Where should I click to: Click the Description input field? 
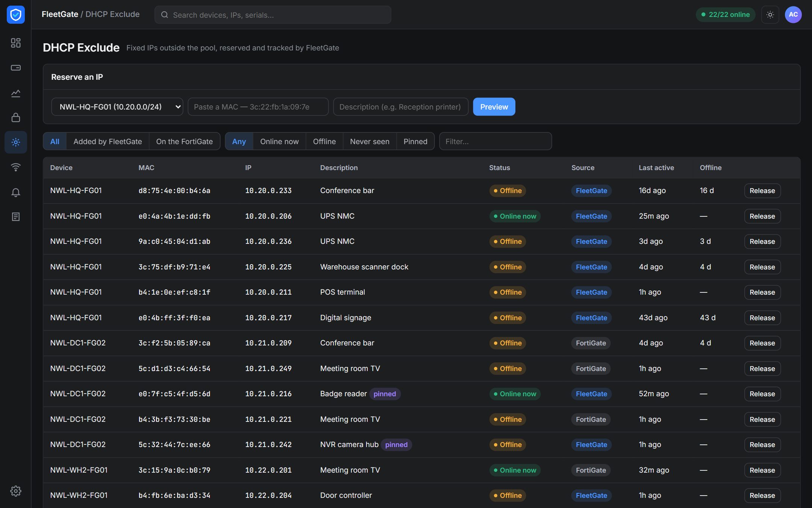pos(400,107)
